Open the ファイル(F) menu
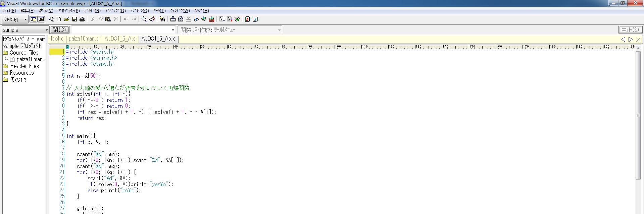Viewport: 644px width, 214px height. 9,11
